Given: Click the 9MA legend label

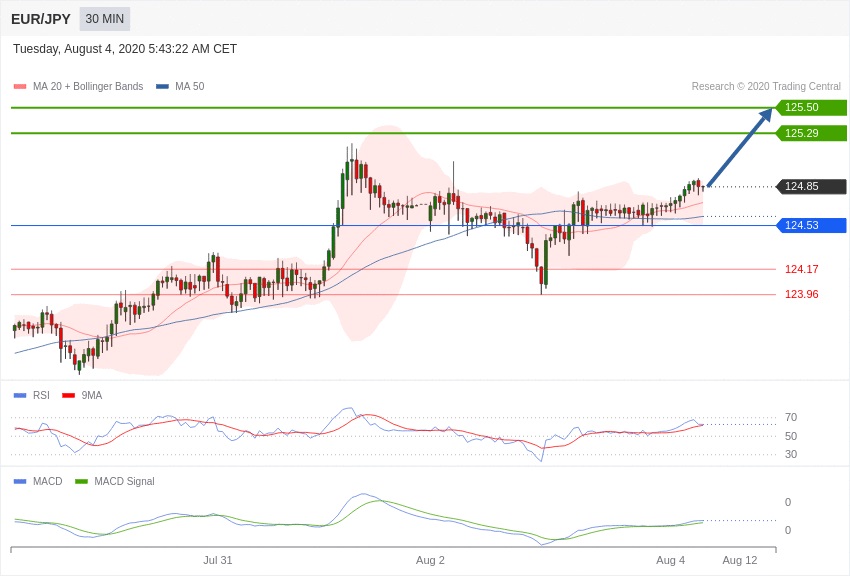Looking at the screenshot, I should 92,396.
